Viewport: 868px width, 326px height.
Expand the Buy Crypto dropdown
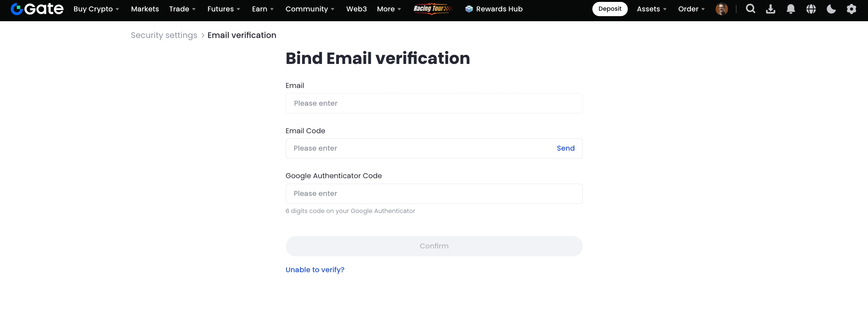(x=96, y=9)
